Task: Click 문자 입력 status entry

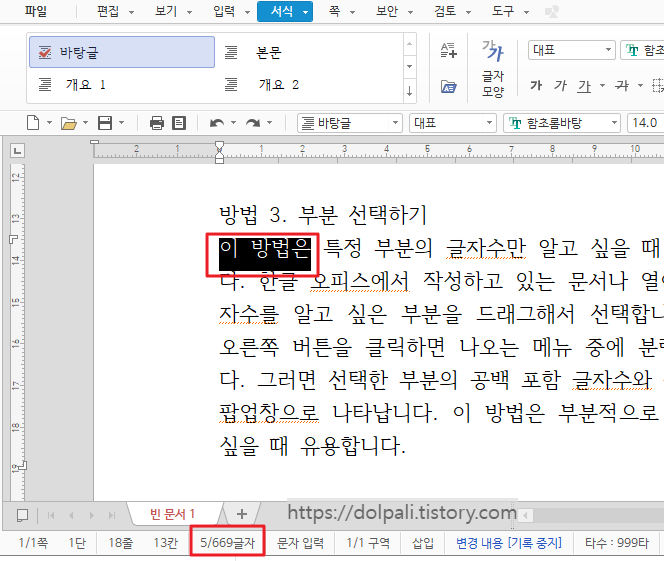Action: pos(300,543)
